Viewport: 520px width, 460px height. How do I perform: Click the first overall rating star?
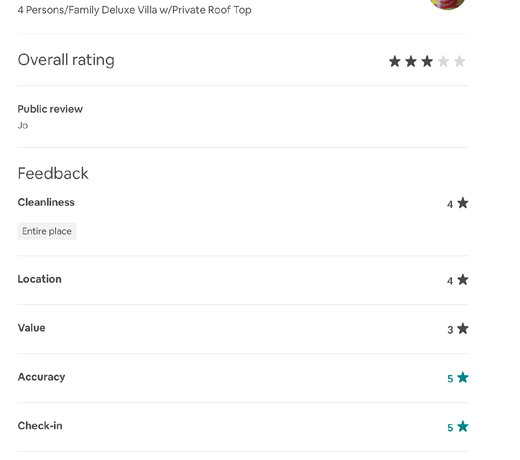(x=395, y=61)
